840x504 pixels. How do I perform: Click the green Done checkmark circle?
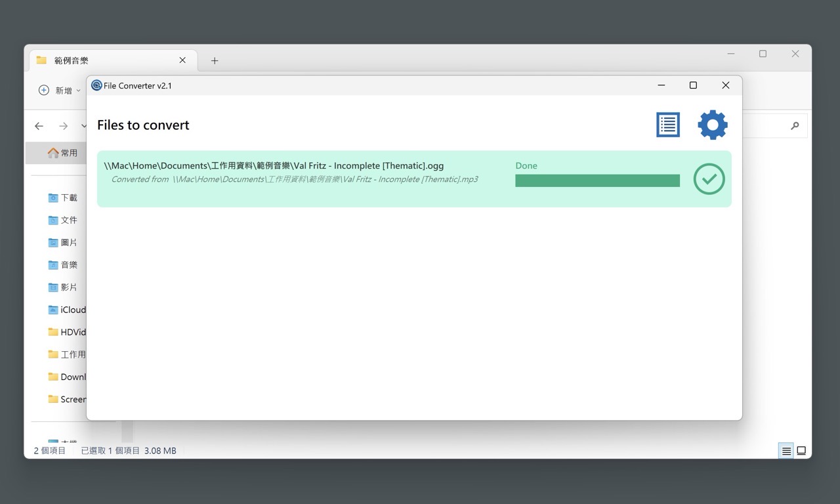(x=709, y=178)
